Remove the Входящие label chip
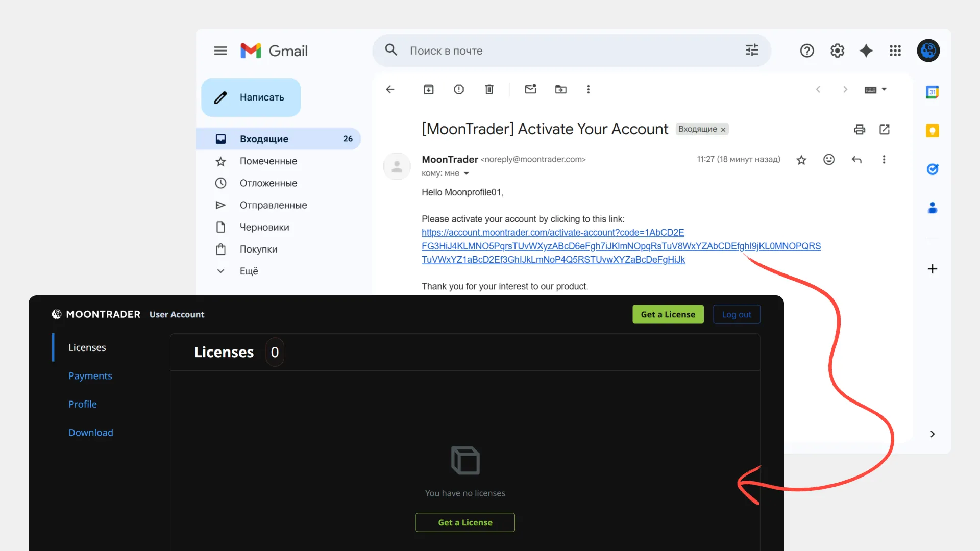The height and width of the screenshot is (551, 980). point(723,130)
